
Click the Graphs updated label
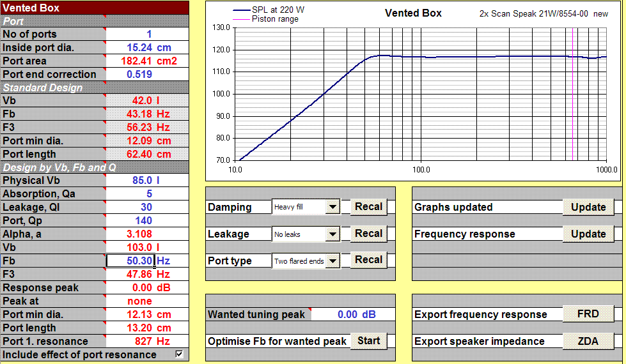click(x=453, y=208)
